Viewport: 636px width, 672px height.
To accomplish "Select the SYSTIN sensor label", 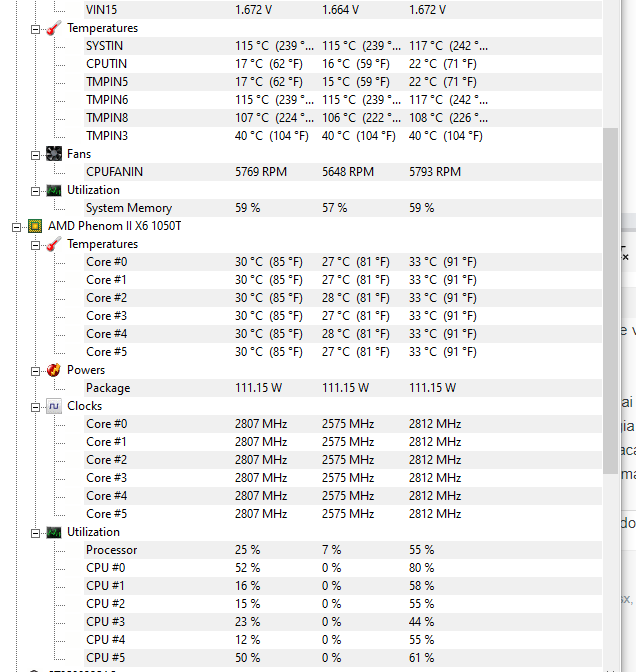I will pos(104,46).
